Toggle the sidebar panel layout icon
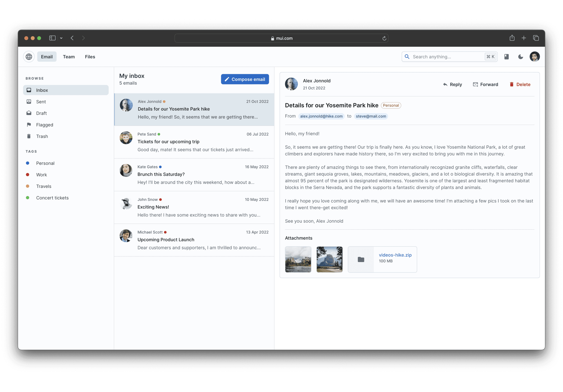The width and height of the screenshot is (563, 392). (x=52, y=38)
